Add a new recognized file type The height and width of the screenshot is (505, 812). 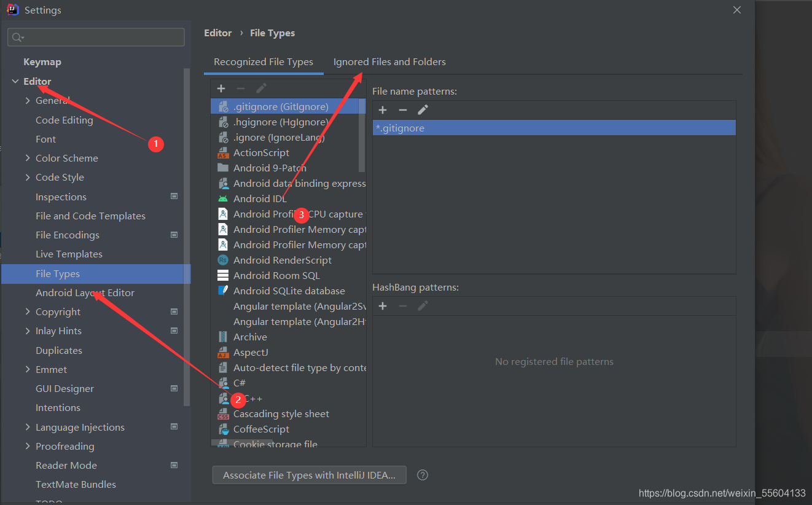pyautogui.click(x=221, y=88)
